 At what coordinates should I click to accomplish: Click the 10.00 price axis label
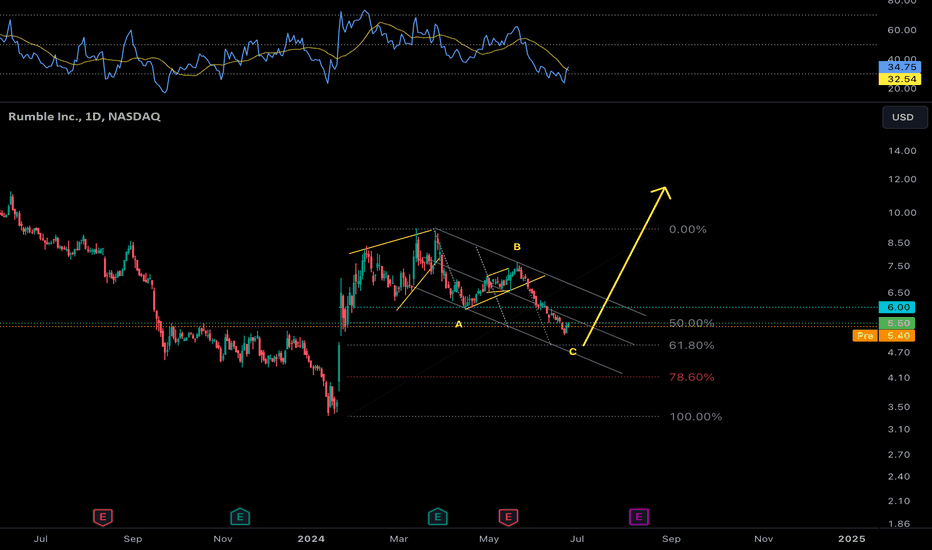pyautogui.click(x=902, y=213)
